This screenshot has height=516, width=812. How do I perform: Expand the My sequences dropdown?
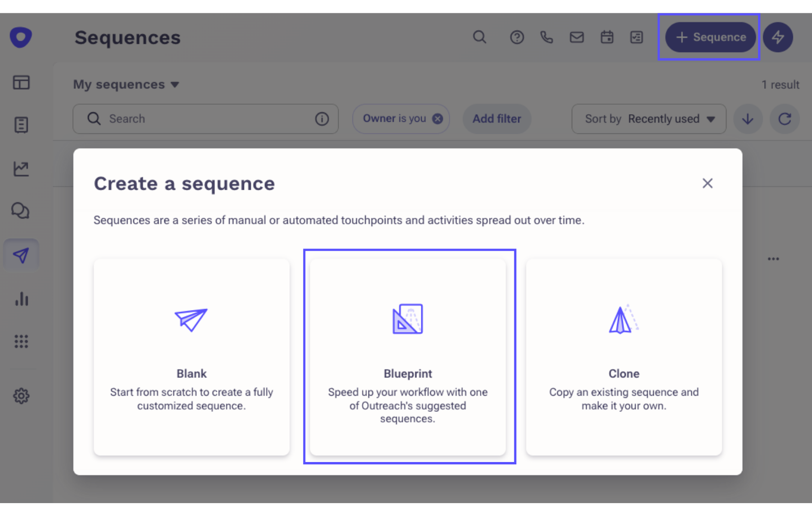[126, 85]
